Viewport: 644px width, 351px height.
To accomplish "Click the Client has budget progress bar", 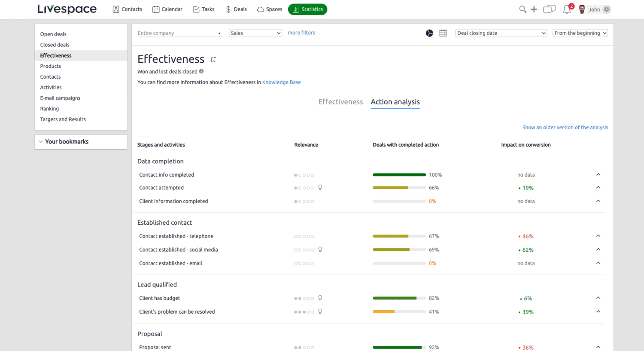I will pyautogui.click(x=399, y=298).
